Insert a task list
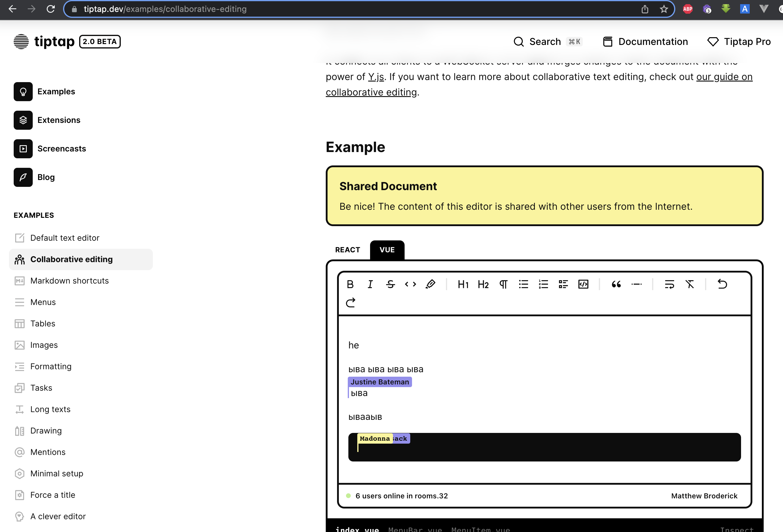The height and width of the screenshot is (532, 783). 563,284
